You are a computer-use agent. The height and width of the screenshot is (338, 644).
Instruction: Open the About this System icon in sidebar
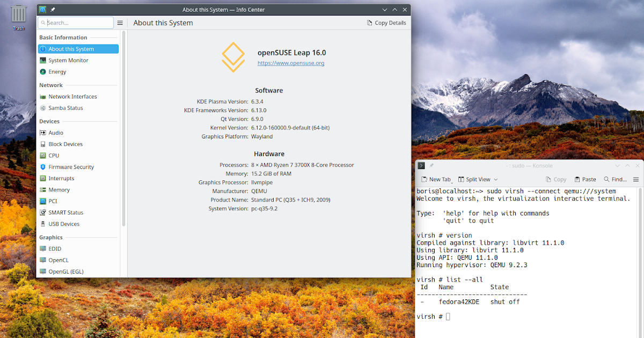point(43,49)
